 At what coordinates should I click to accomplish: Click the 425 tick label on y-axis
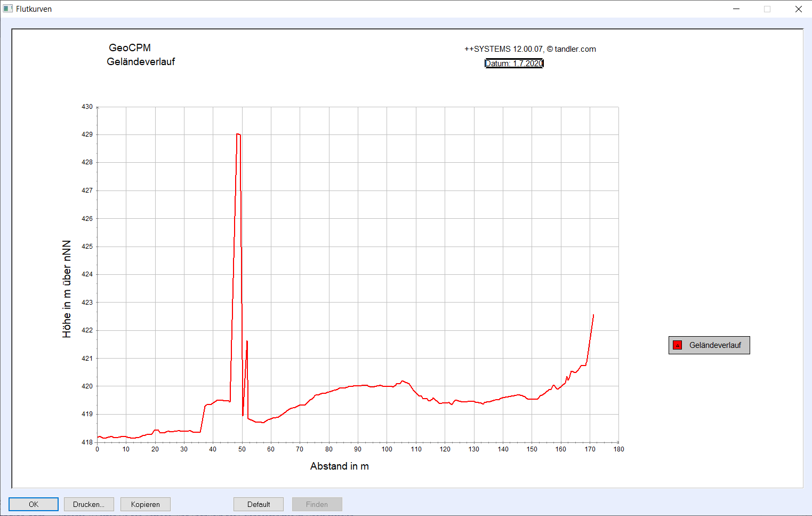pyautogui.click(x=87, y=247)
